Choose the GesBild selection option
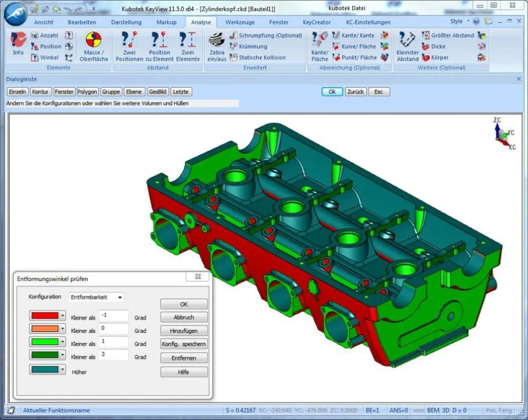This screenshot has width=528, height=420. pos(157,91)
